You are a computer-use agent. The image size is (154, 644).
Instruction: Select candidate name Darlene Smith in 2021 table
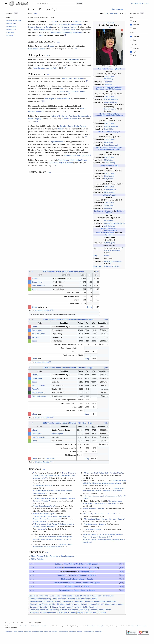tap(57, 330)
